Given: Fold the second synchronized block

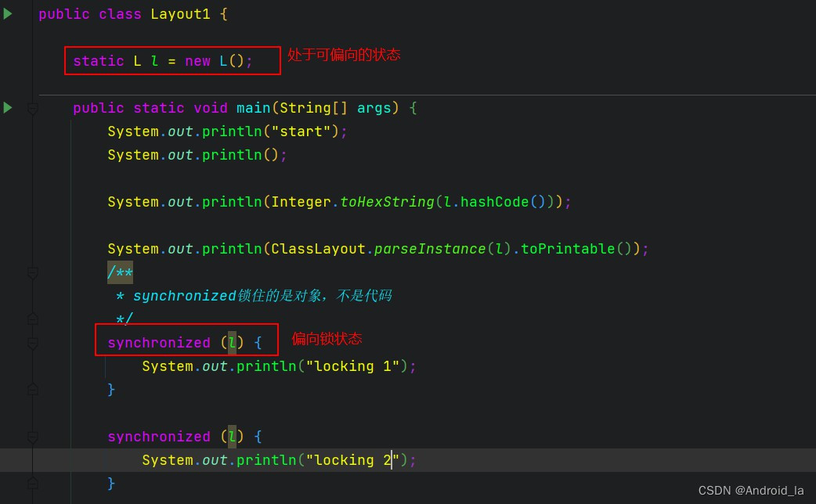Looking at the screenshot, I should click(33, 437).
